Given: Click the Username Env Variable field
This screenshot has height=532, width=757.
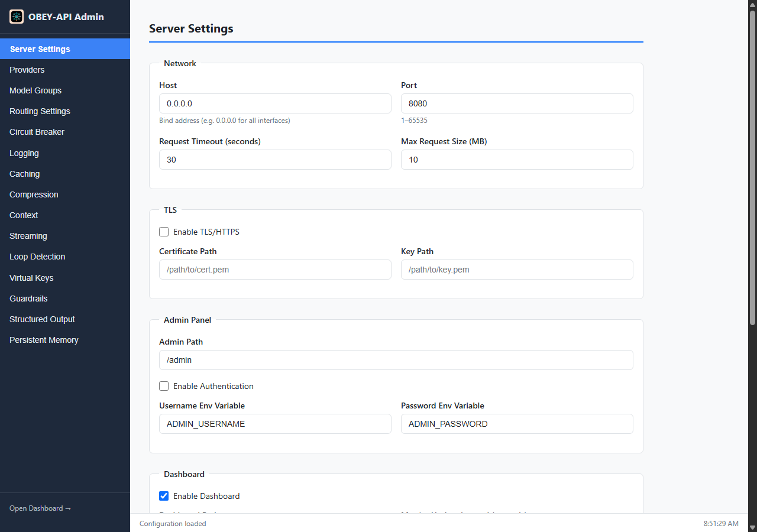Looking at the screenshot, I should 275,424.
